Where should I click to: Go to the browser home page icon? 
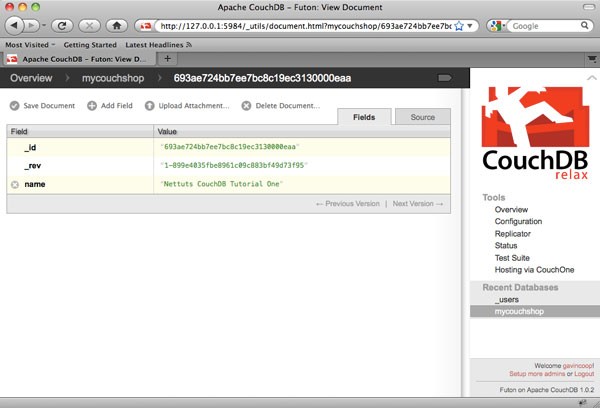point(117,26)
